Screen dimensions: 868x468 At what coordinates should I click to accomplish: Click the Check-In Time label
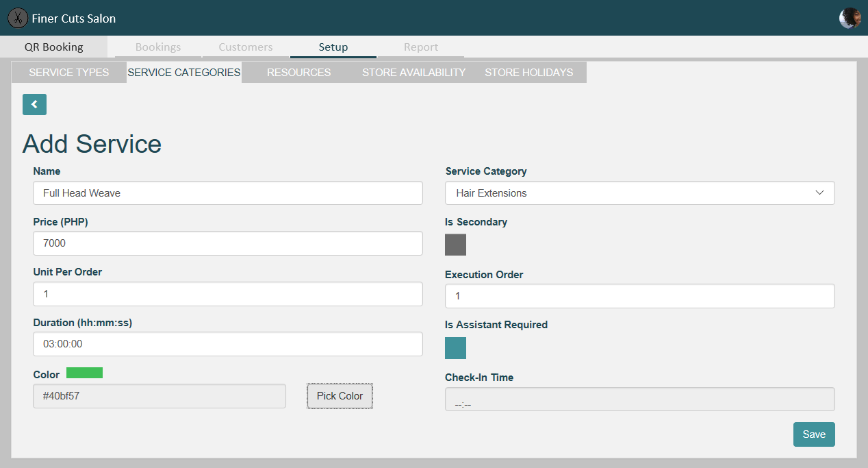coord(479,378)
